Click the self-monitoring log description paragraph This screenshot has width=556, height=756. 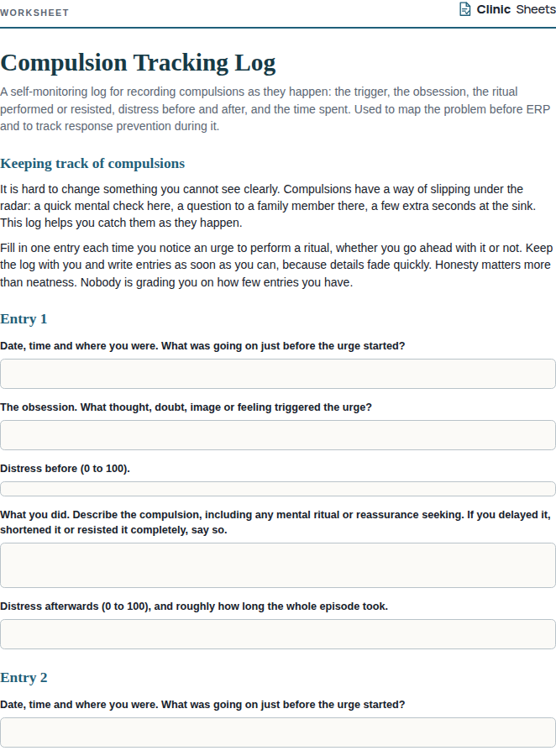(275, 109)
